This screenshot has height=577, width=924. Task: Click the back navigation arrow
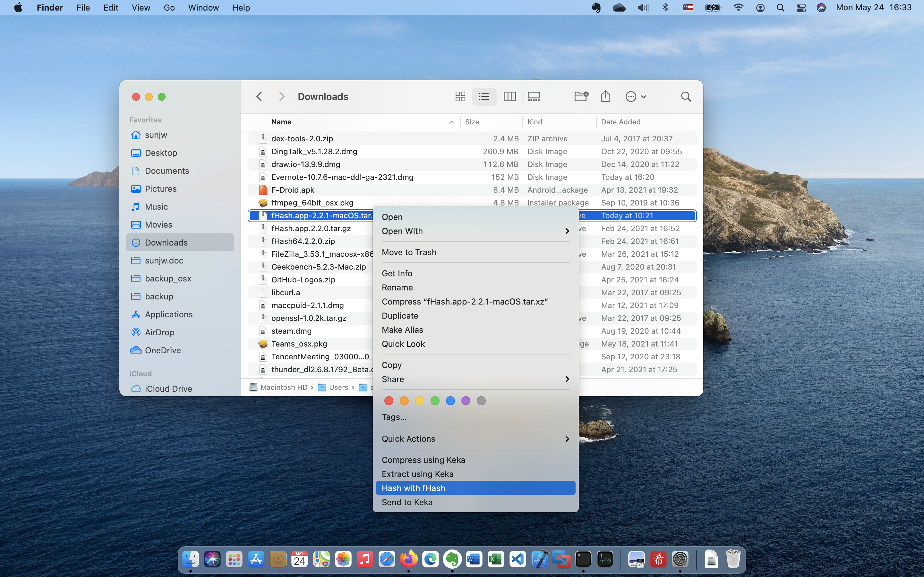click(x=259, y=96)
